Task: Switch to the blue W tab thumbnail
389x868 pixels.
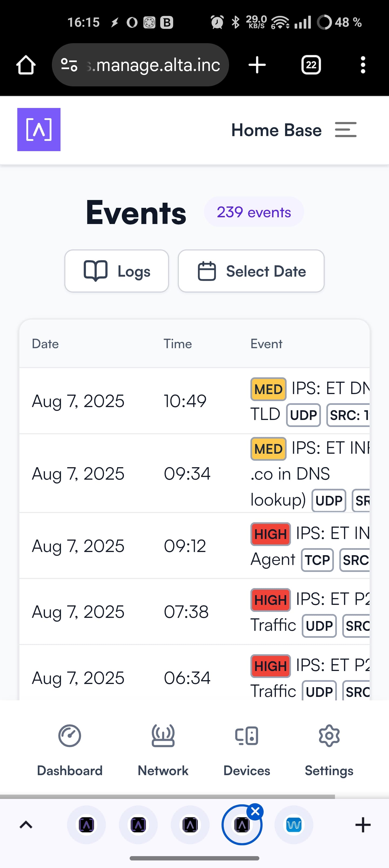Action: 294,825
